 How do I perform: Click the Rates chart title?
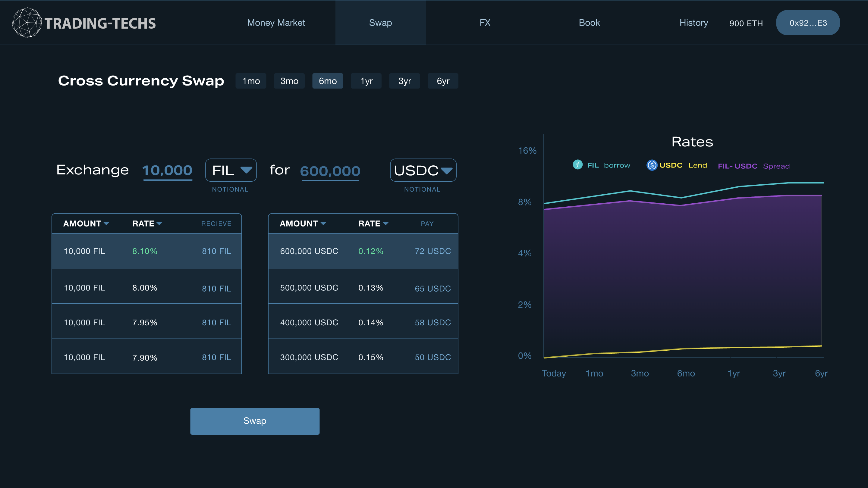point(692,142)
